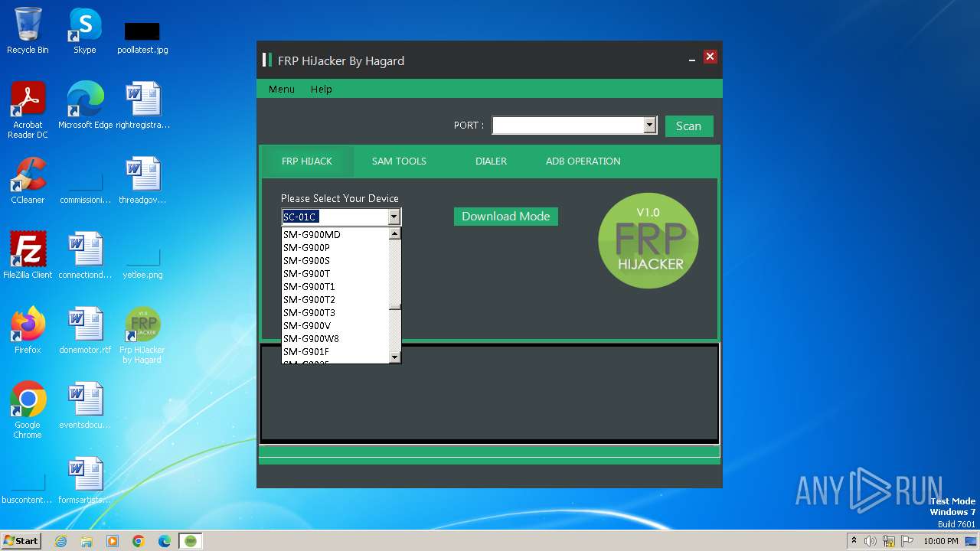Select SM-G900P from device list

click(335, 247)
